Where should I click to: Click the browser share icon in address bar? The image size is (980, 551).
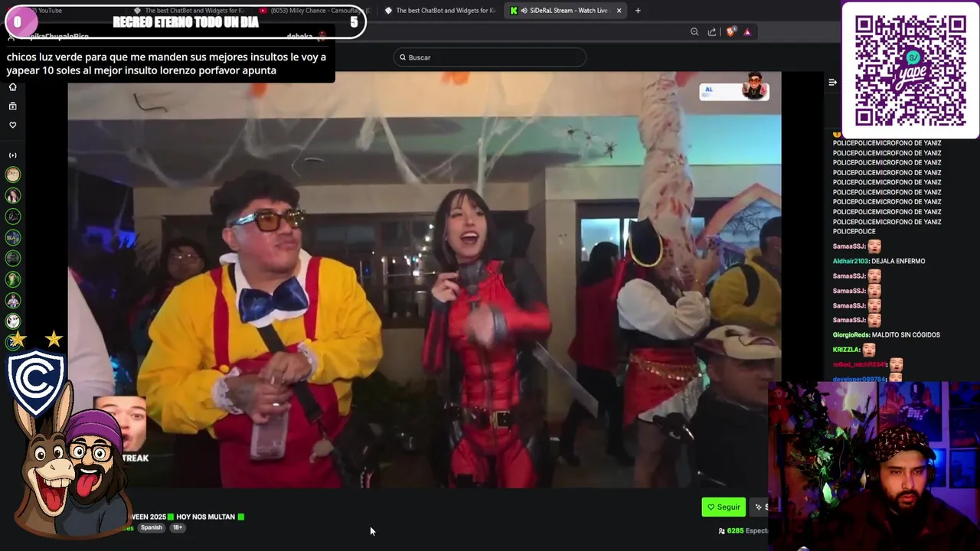712,31
